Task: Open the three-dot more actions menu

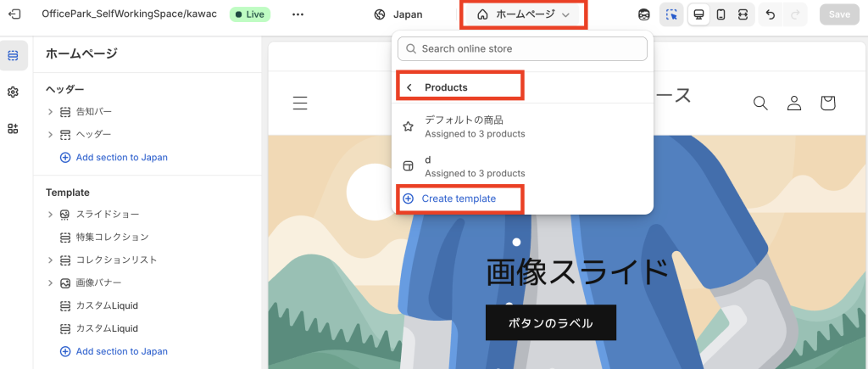Action: [298, 14]
